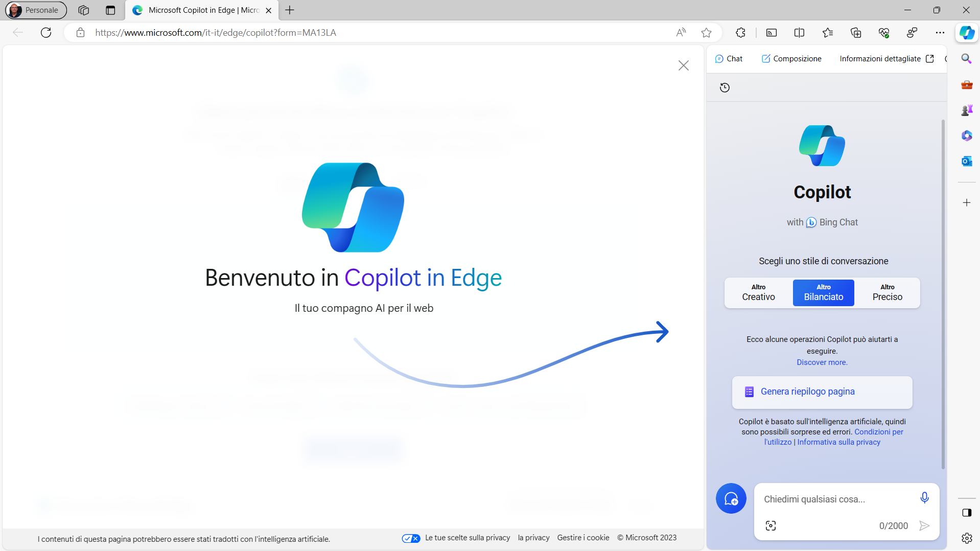Open the Favorites list
The height and width of the screenshot is (551, 980).
pyautogui.click(x=828, y=33)
